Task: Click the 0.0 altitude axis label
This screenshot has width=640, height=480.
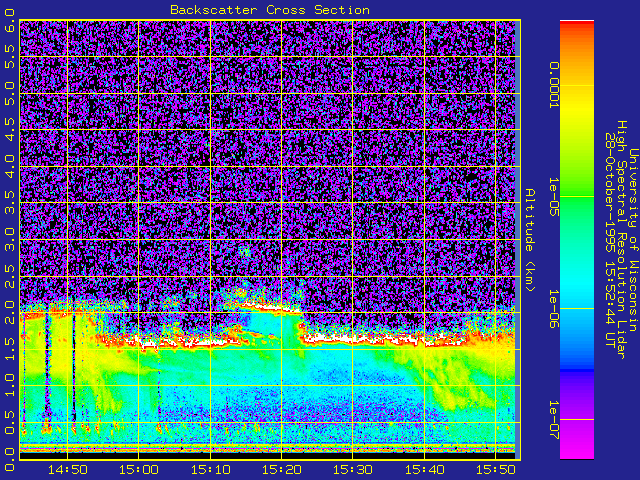Action: [9, 458]
